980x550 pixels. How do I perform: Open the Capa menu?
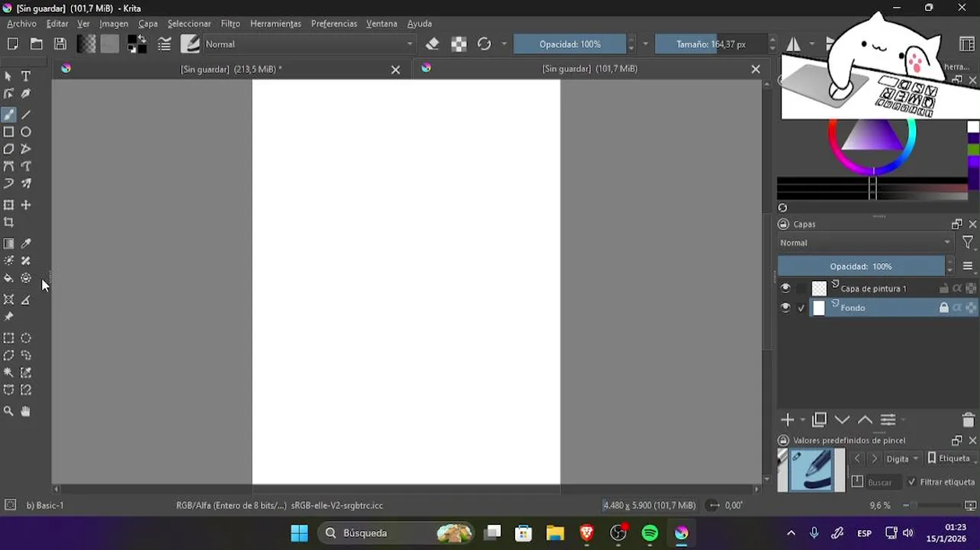(x=148, y=24)
